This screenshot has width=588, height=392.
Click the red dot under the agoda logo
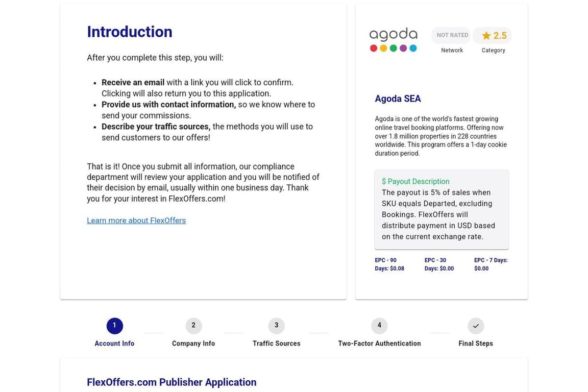(373, 48)
